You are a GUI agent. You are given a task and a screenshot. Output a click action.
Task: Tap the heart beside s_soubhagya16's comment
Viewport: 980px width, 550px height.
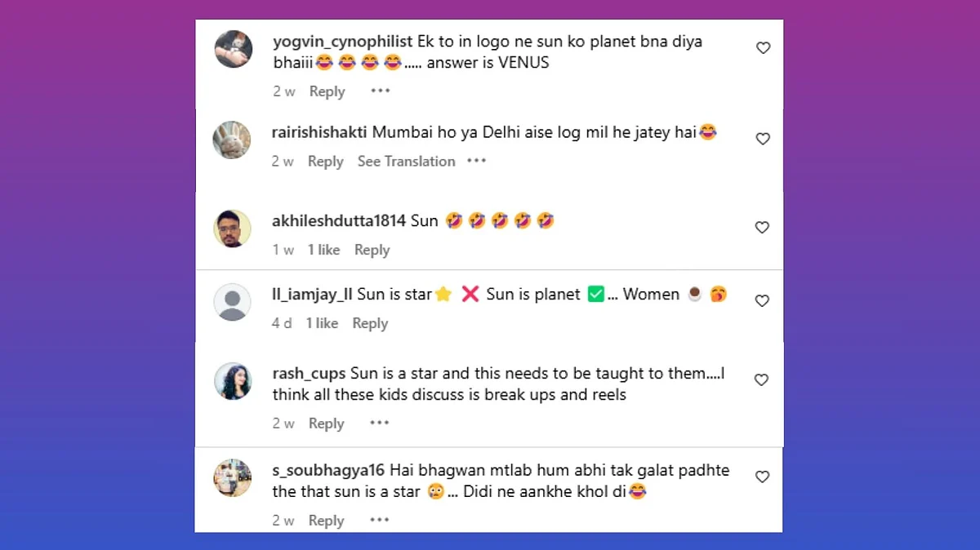click(762, 477)
